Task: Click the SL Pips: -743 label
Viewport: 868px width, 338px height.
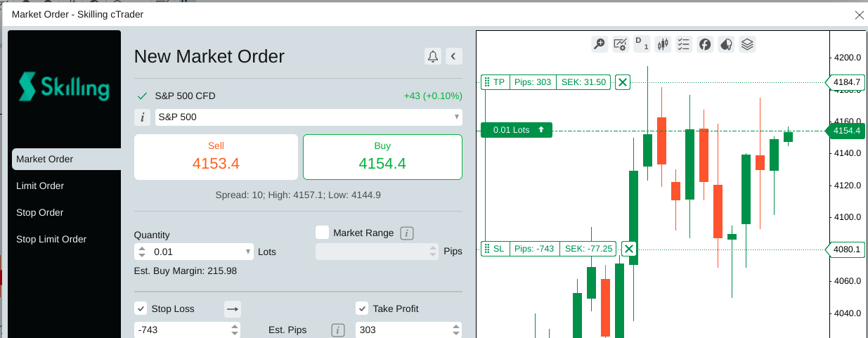Action: click(534, 249)
